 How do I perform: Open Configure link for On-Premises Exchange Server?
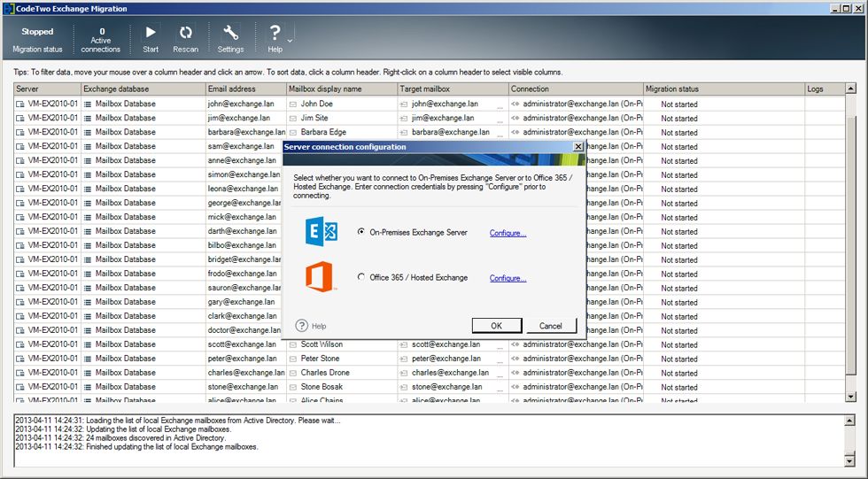click(x=508, y=233)
